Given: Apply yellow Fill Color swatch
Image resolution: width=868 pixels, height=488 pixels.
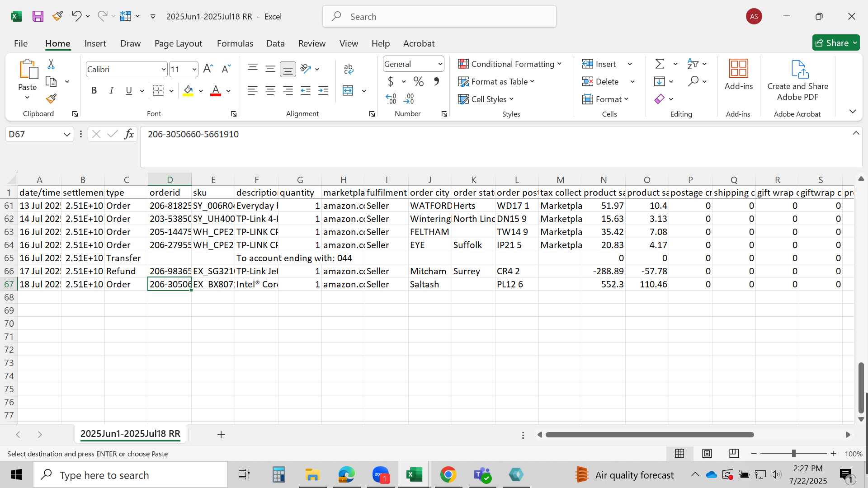Looking at the screenshot, I should coord(189,91).
